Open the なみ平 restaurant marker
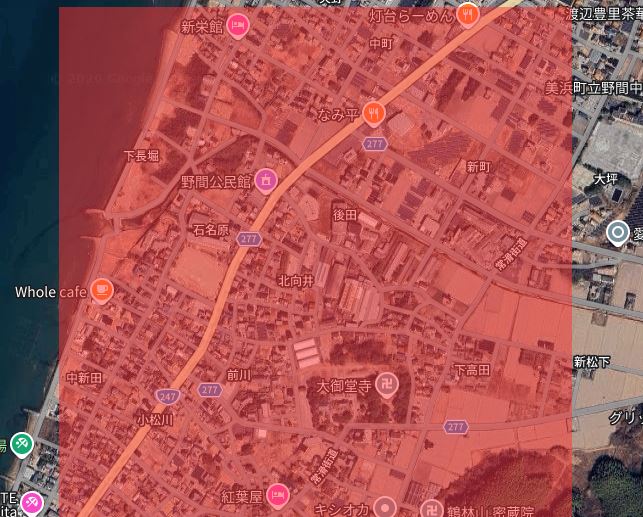 pos(375,113)
